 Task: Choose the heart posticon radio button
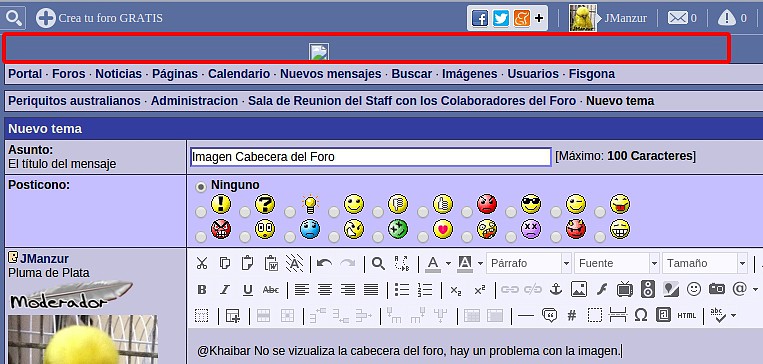422,237
